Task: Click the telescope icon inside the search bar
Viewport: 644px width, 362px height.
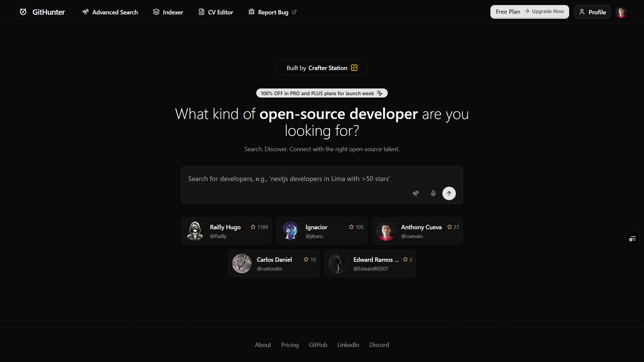Action: coord(416,193)
